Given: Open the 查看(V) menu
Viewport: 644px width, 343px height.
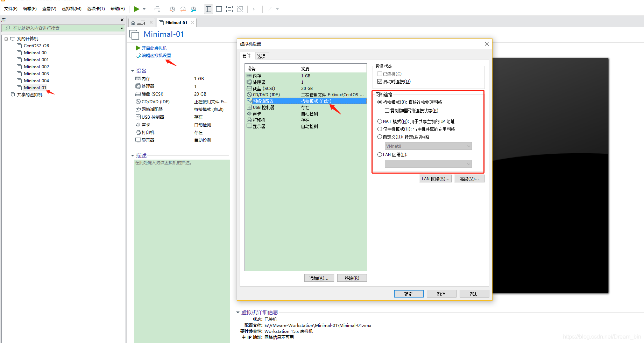Looking at the screenshot, I should (49, 9).
